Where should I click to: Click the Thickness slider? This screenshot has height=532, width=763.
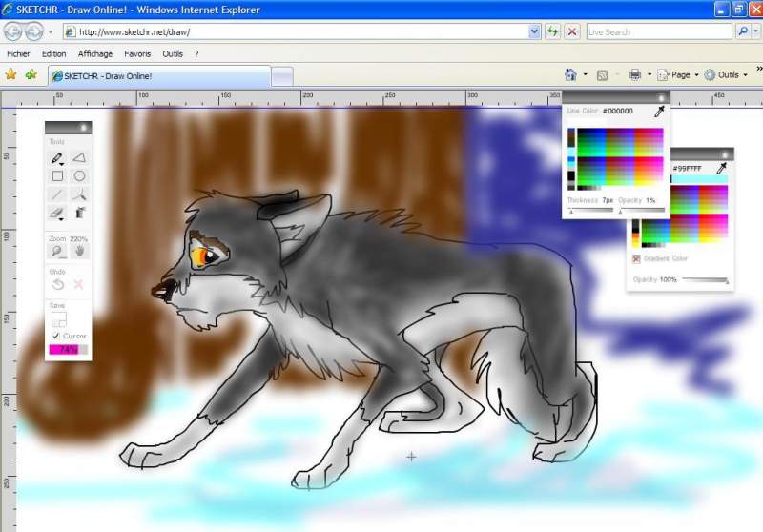pyautogui.click(x=589, y=211)
